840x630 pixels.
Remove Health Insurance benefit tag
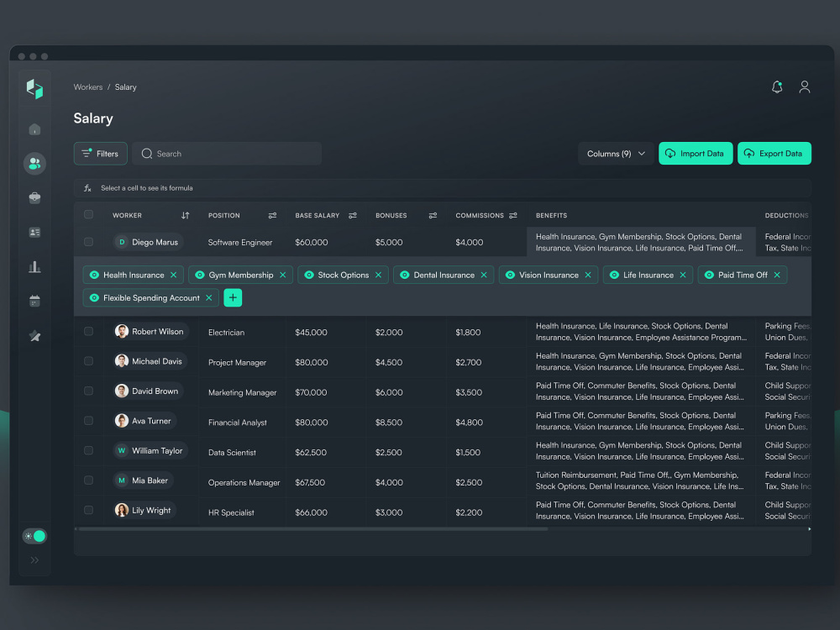pos(174,275)
